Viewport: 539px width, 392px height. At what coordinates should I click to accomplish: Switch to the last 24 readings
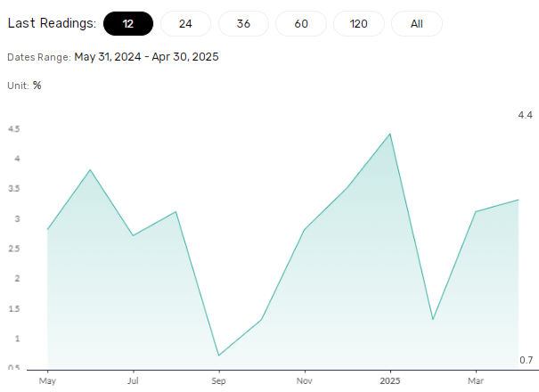point(185,23)
